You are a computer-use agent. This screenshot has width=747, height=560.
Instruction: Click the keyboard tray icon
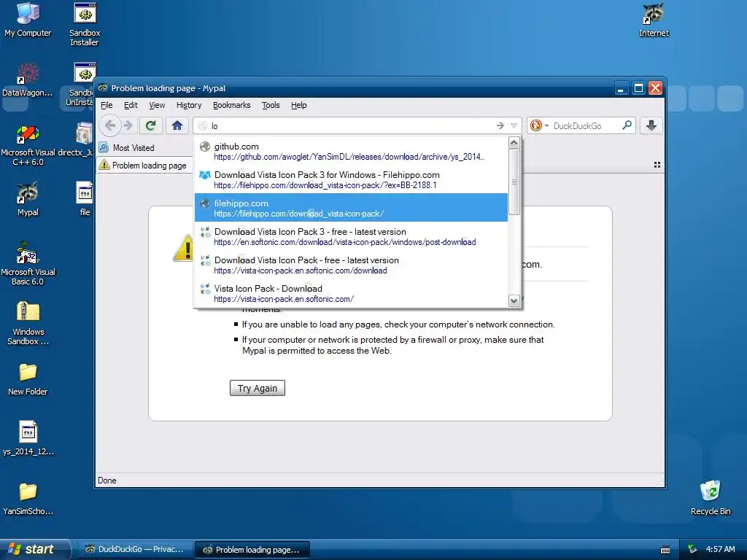[x=665, y=550]
